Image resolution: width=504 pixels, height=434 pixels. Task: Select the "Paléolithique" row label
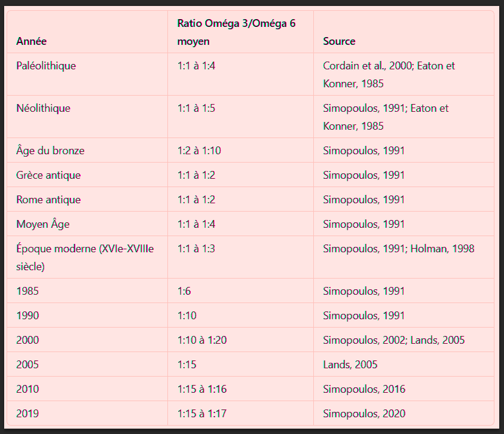[x=46, y=66]
